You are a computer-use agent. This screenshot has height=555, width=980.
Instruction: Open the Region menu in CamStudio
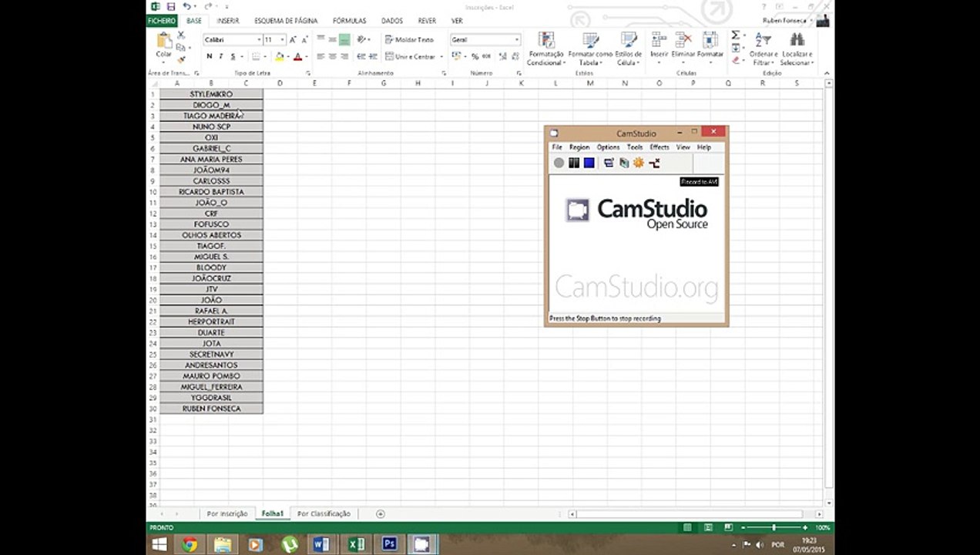[x=579, y=147]
